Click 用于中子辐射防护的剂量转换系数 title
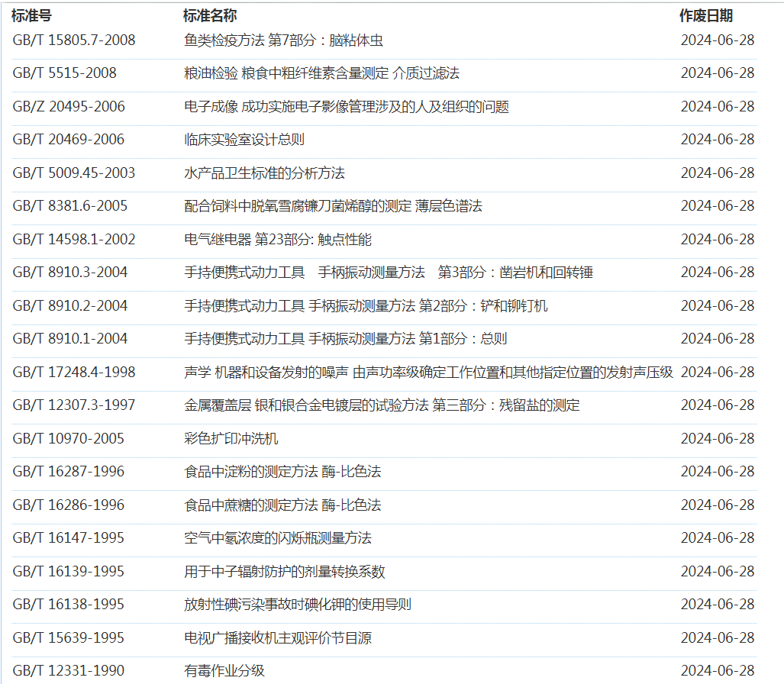This screenshot has height=684, width=784. [x=285, y=572]
